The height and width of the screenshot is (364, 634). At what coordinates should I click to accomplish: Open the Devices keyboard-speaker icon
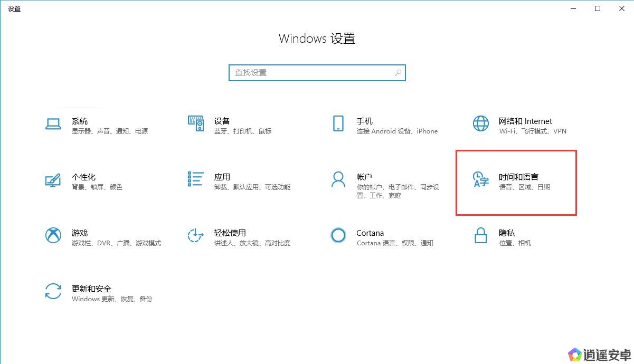(x=196, y=123)
